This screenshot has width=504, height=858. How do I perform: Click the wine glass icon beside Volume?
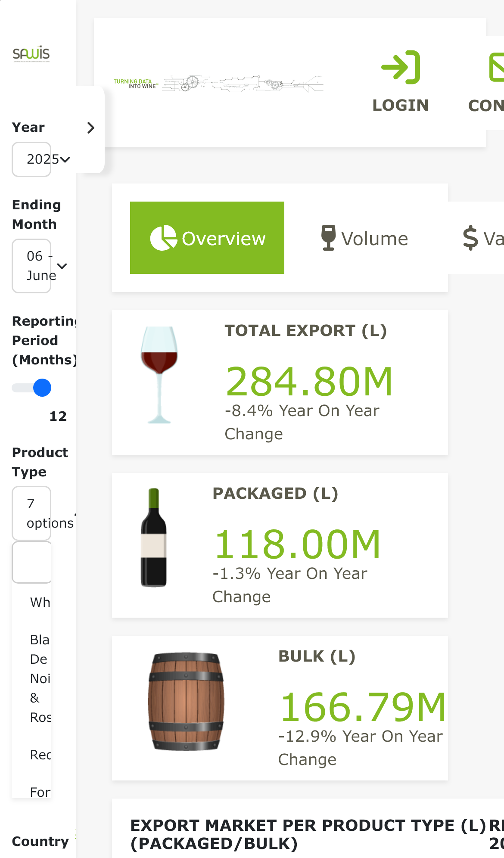[328, 238]
